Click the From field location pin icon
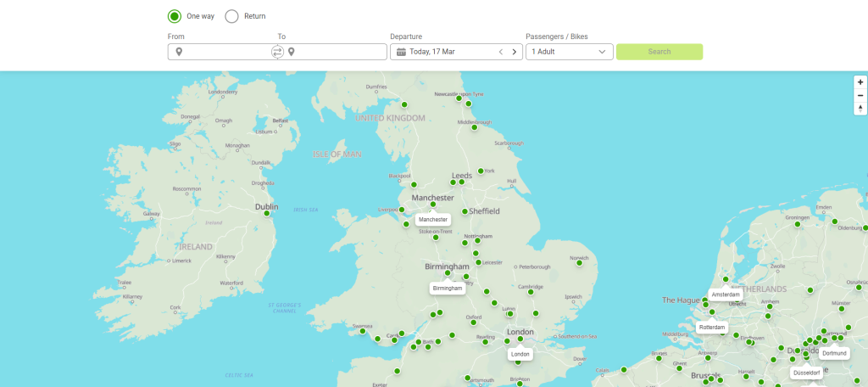 pyautogui.click(x=179, y=52)
